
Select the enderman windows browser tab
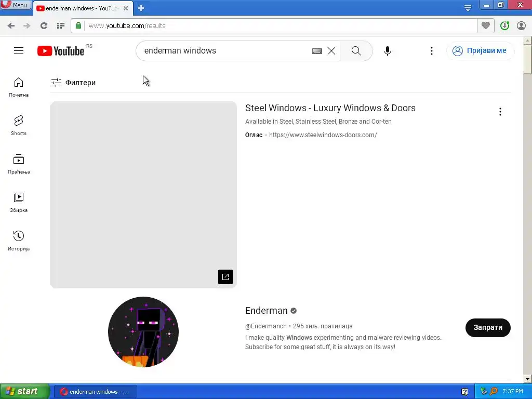(83, 8)
